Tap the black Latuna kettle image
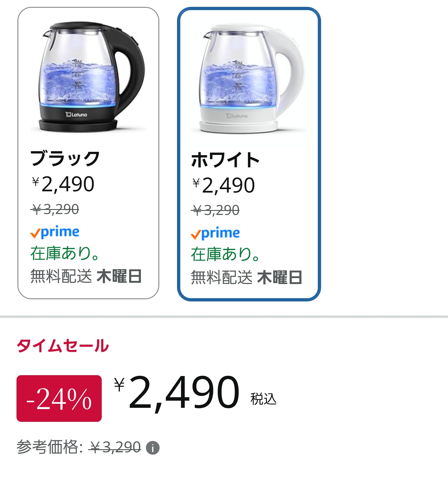This screenshot has height=480, width=448. 89,78
